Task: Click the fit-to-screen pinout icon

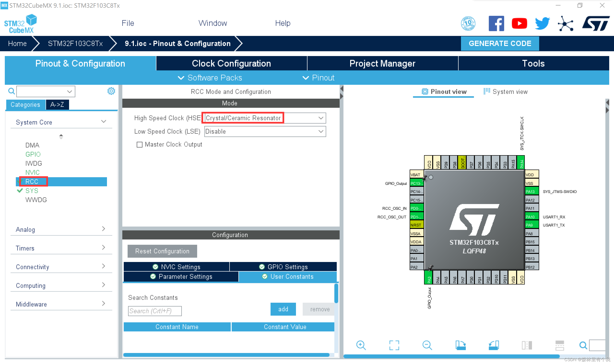Action: (x=394, y=345)
